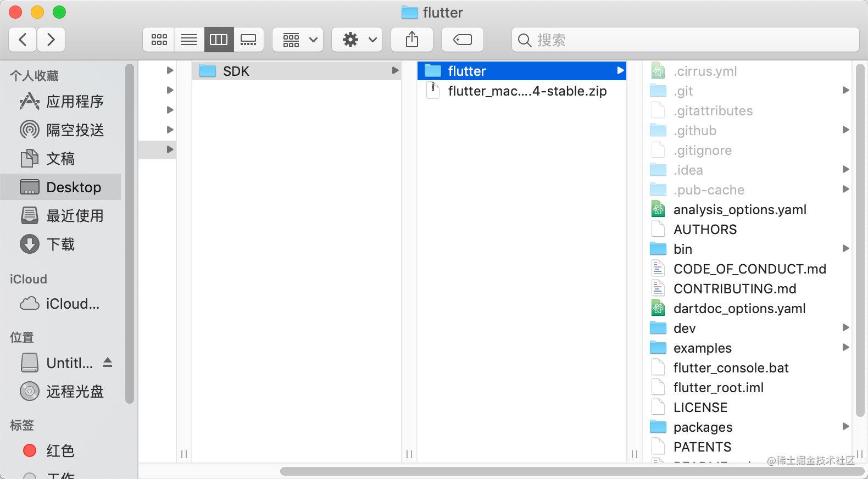Expand the .idea folder arrow

coord(845,169)
